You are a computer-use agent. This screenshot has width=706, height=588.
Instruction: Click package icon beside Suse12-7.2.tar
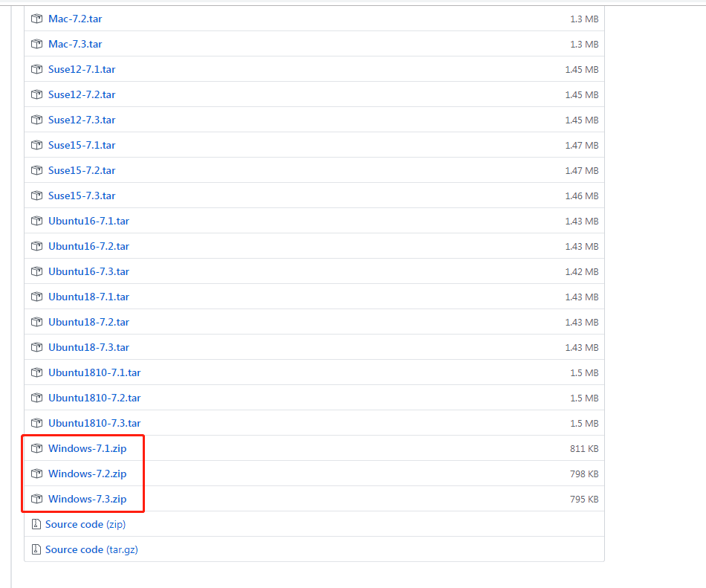pos(36,94)
